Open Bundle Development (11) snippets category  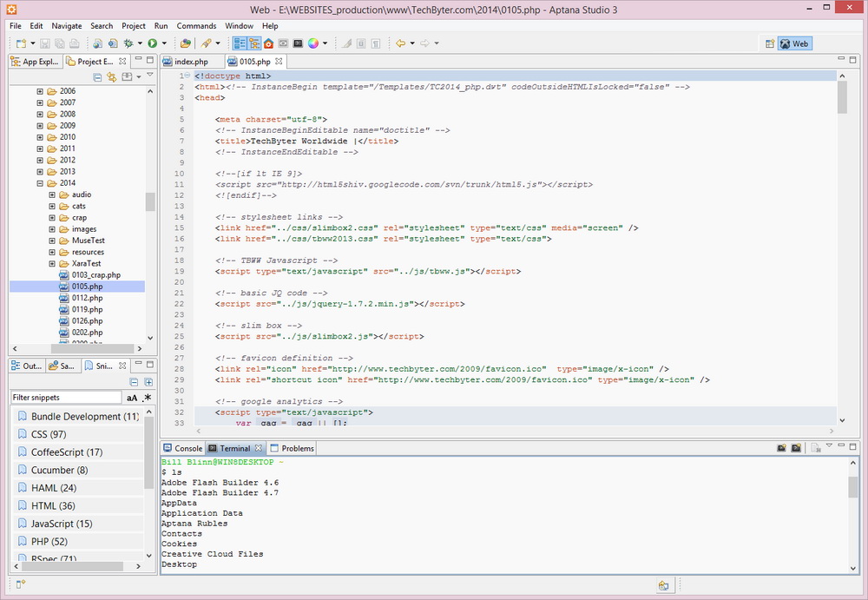[x=77, y=416]
